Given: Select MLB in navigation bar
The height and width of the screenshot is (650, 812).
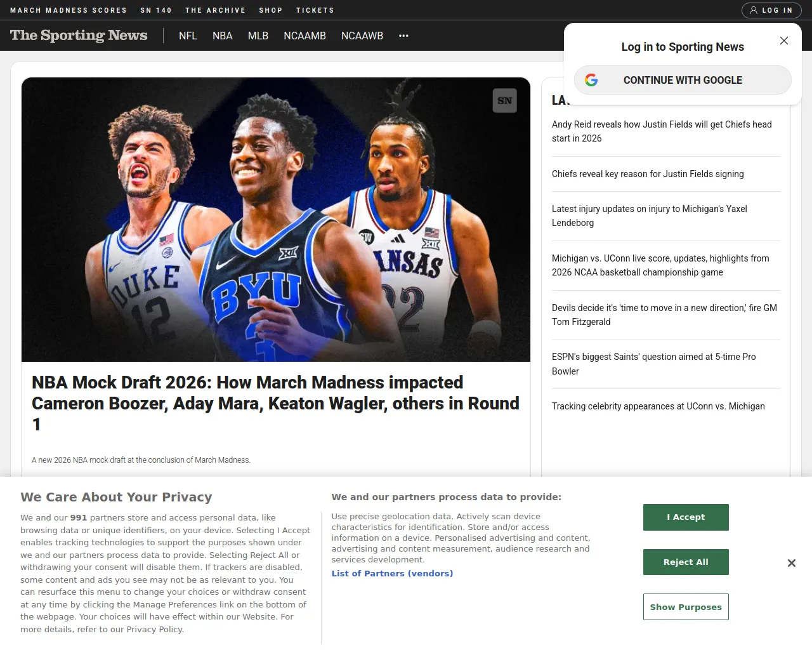Looking at the screenshot, I should (x=258, y=36).
